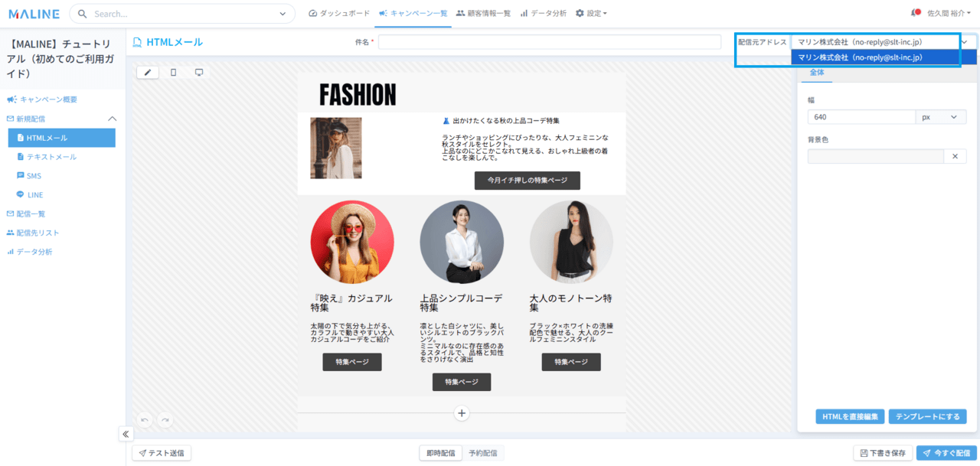This screenshot has width=980, height=466.
Task: Switch to mobile preview icon
Action: pyautogui.click(x=173, y=72)
